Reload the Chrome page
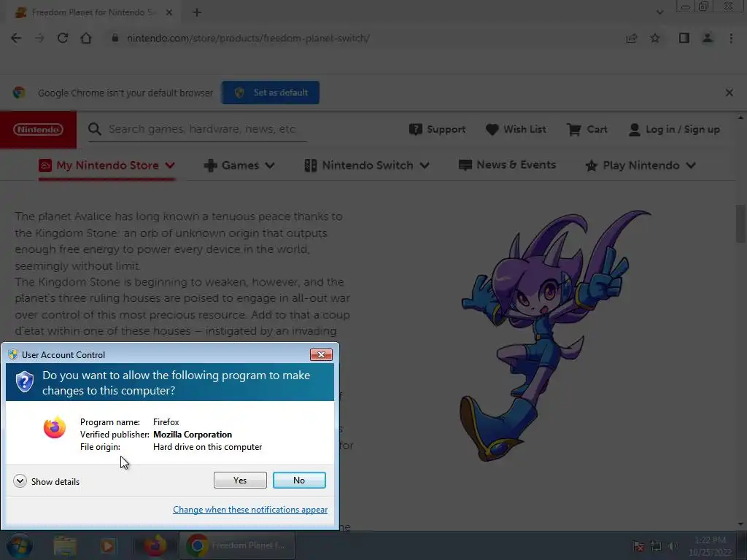Viewport: 747px width, 560px height. click(63, 38)
